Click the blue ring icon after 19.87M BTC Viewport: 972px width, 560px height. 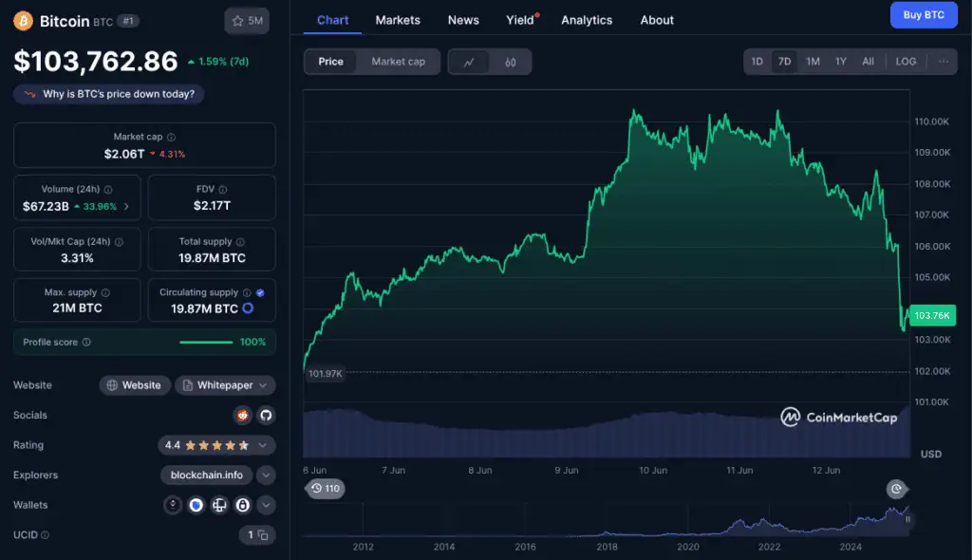point(248,308)
